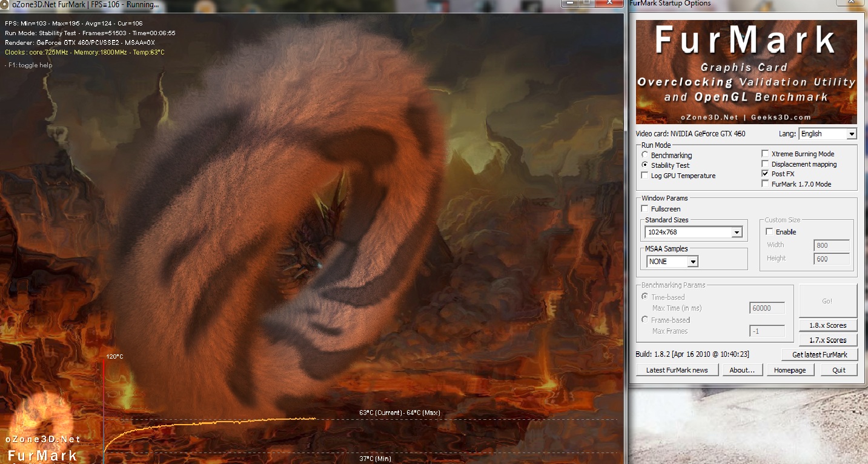Click the 'Video card: NVIDIA GeForce GTX 460' text

pos(691,134)
